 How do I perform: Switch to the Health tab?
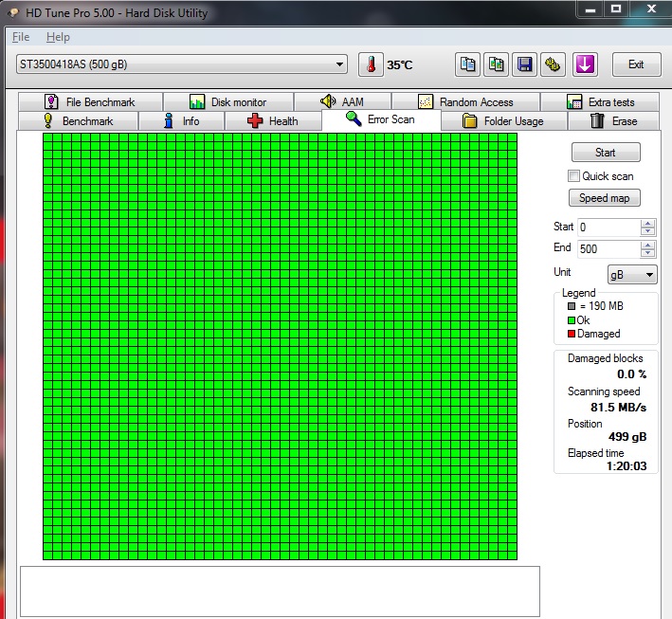[x=273, y=121]
